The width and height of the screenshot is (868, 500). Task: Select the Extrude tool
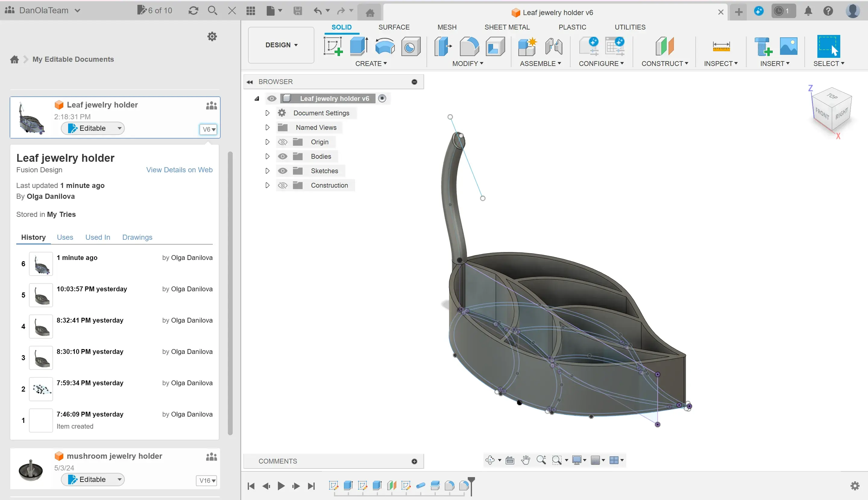[359, 46]
